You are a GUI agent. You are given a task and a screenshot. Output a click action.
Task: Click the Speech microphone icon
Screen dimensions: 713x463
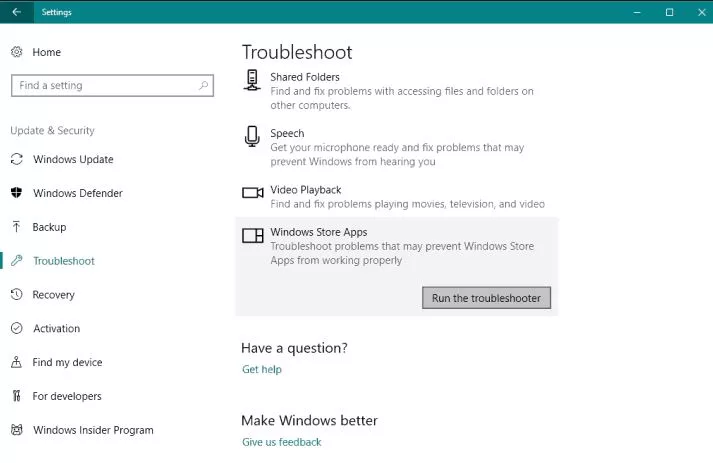pyautogui.click(x=252, y=136)
